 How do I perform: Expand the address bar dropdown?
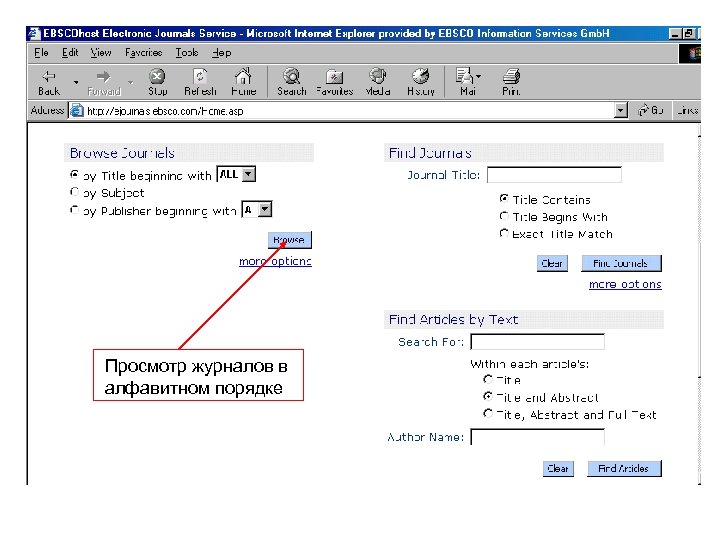click(x=621, y=110)
